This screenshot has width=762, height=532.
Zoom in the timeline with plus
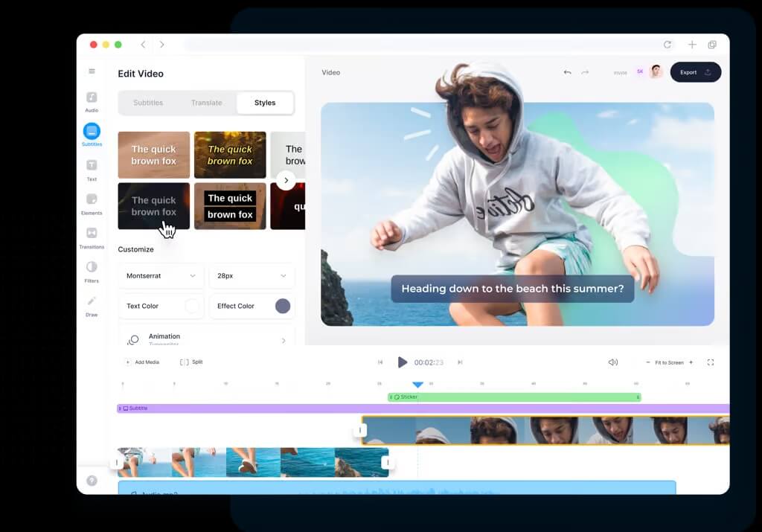tap(691, 362)
